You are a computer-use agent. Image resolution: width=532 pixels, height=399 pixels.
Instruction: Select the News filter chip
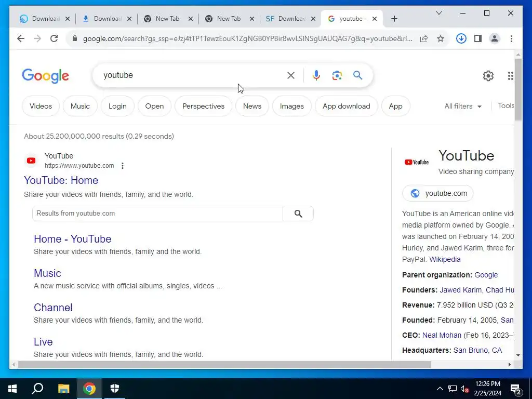coord(252,106)
